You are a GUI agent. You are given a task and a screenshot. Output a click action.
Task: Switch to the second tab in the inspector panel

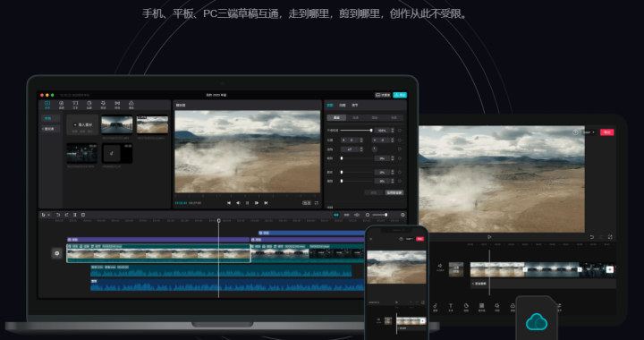[342, 105]
